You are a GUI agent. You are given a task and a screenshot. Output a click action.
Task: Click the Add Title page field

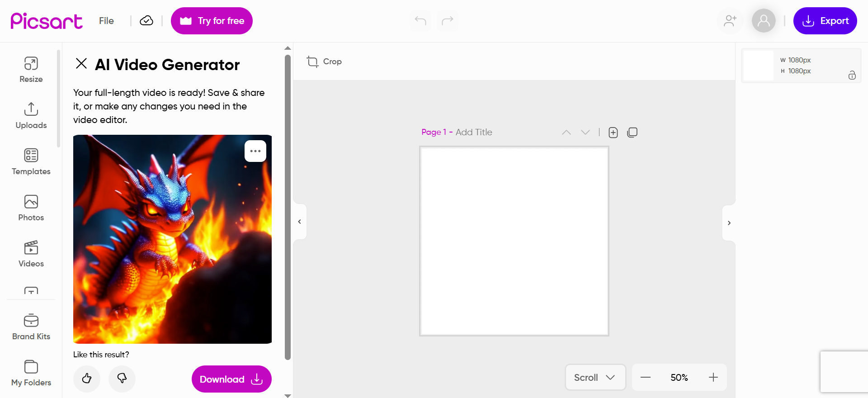[x=474, y=132]
